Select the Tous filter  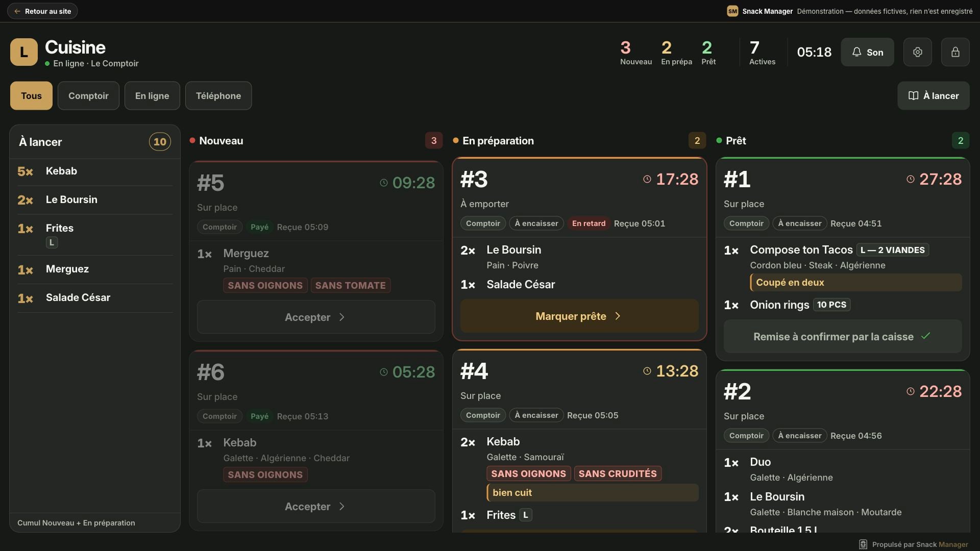[31, 95]
